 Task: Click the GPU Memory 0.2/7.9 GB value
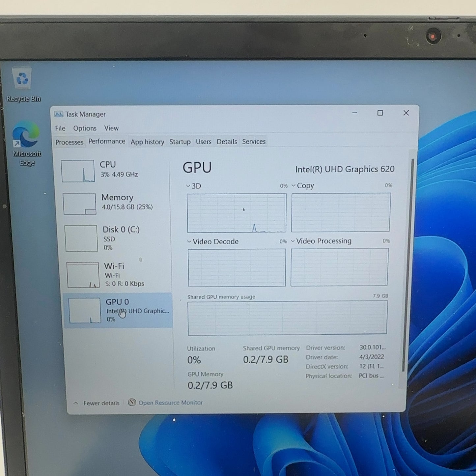click(210, 385)
